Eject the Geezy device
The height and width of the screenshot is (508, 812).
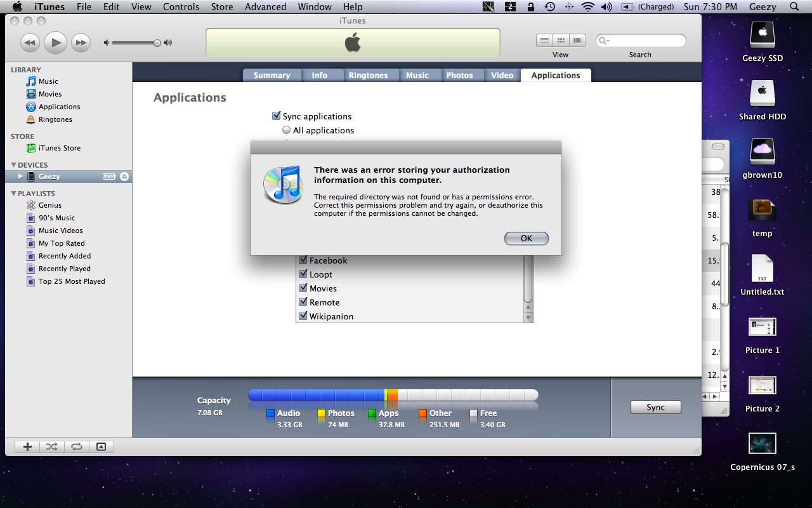pyautogui.click(x=124, y=176)
